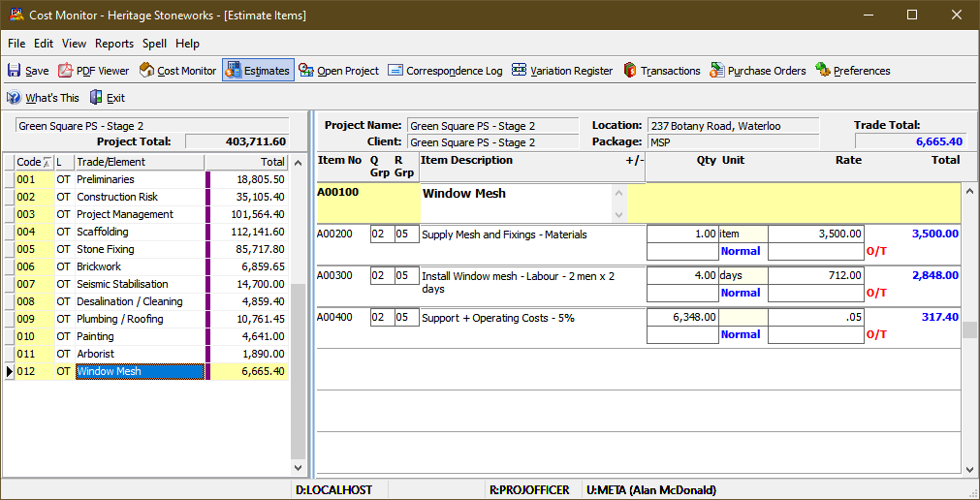Click the Total column header in trade list

pyautogui.click(x=245, y=162)
